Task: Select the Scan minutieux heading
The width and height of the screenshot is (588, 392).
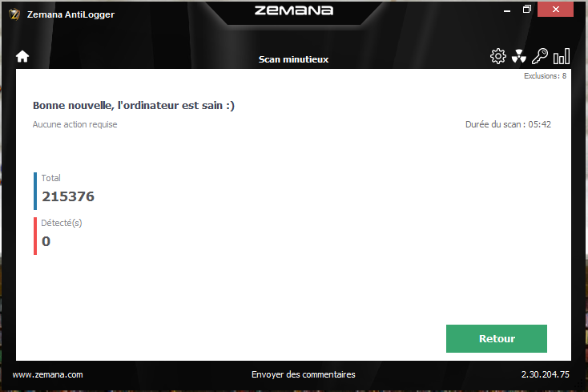Action: pyautogui.click(x=294, y=59)
